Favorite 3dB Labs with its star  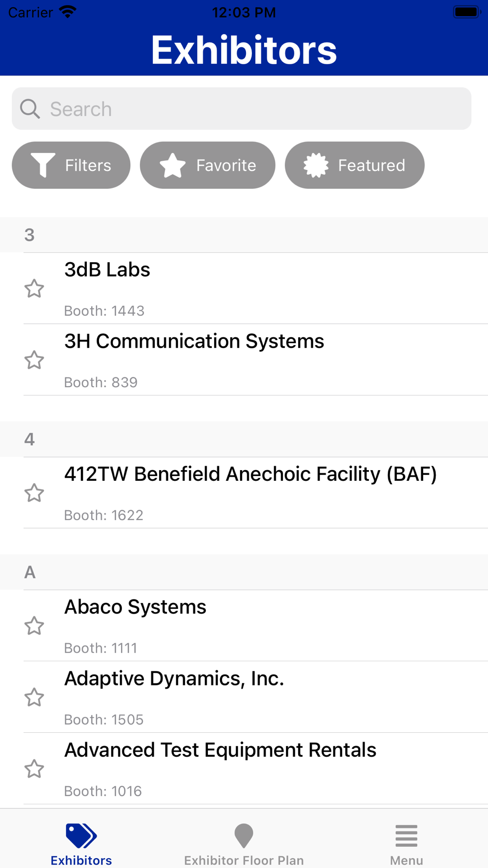(34, 289)
